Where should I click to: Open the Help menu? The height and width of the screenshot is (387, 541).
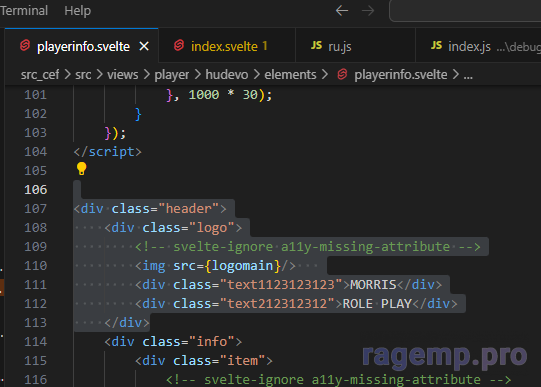78,11
